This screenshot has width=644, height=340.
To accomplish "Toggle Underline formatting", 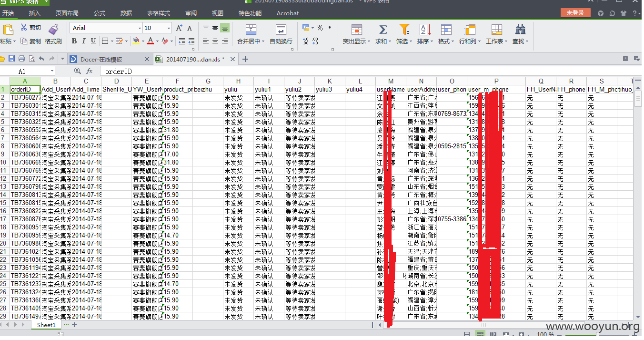I will coord(93,41).
